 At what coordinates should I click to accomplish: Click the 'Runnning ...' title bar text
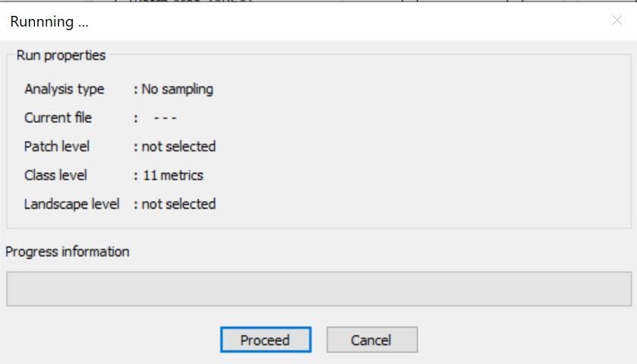[49, 21]
